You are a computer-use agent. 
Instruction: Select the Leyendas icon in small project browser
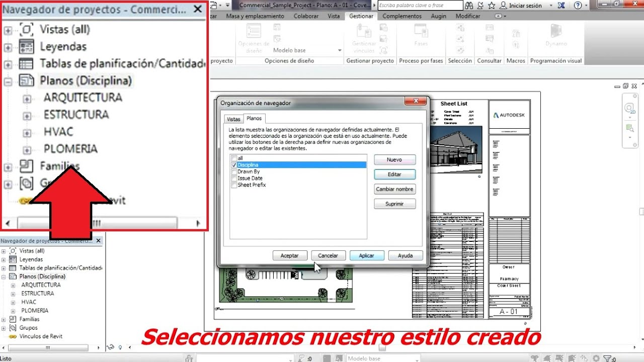click(x=13, y=259)
